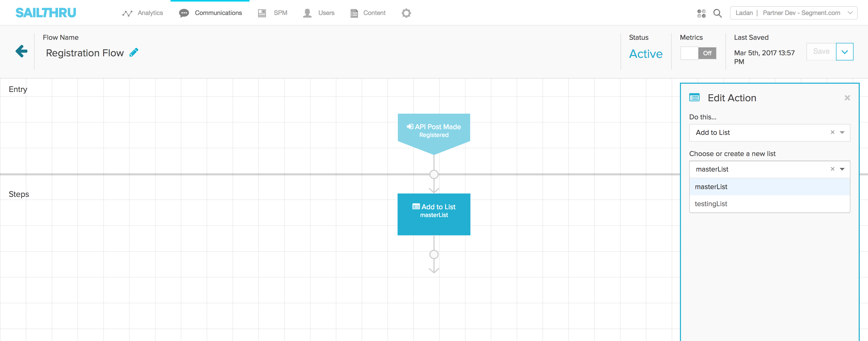868x341 pixels.
Task: Click the SPM layout icon
Action: 262,13
